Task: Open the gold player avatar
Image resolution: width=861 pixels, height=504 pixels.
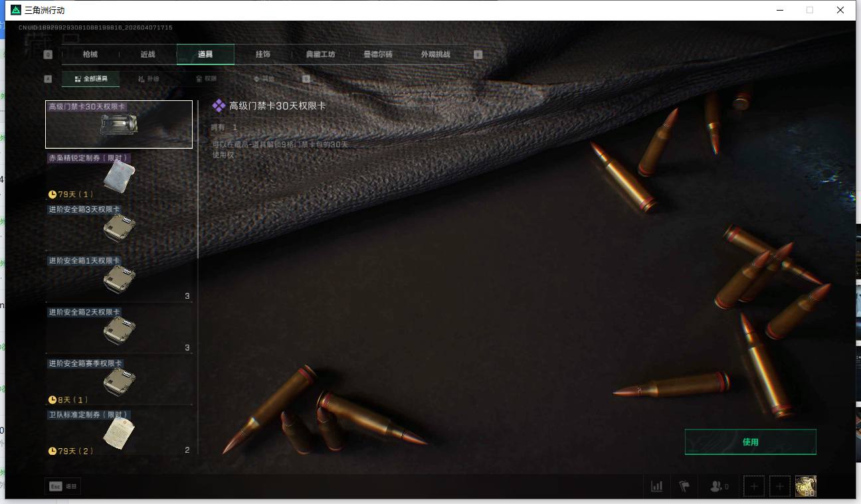Action: [x=806, y=486]
